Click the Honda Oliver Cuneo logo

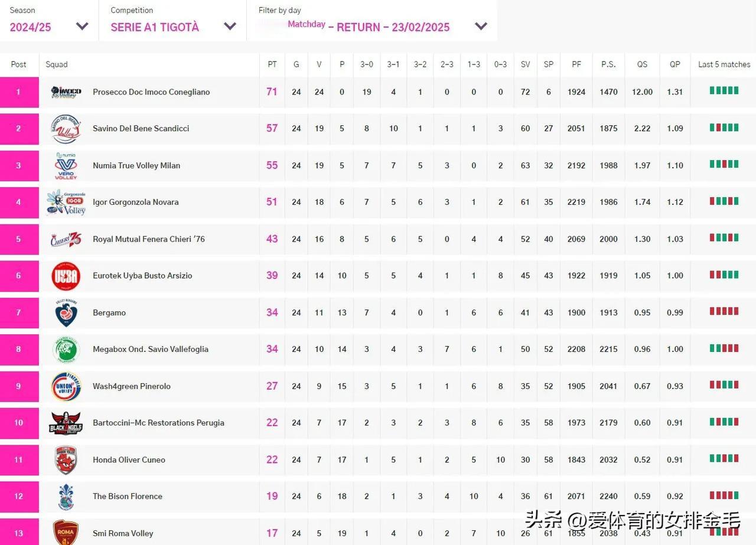pos(66,460)
